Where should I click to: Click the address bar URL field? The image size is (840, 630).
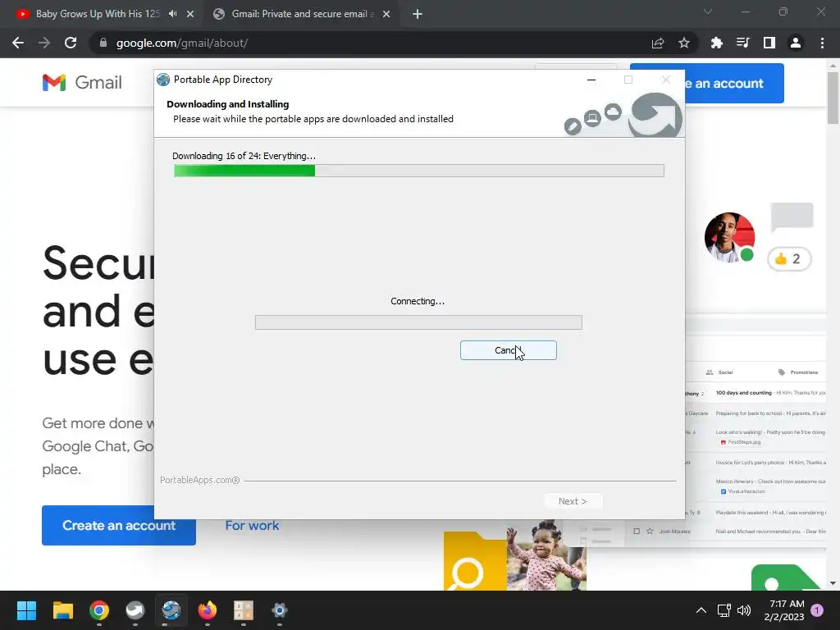tap(375, 43)
